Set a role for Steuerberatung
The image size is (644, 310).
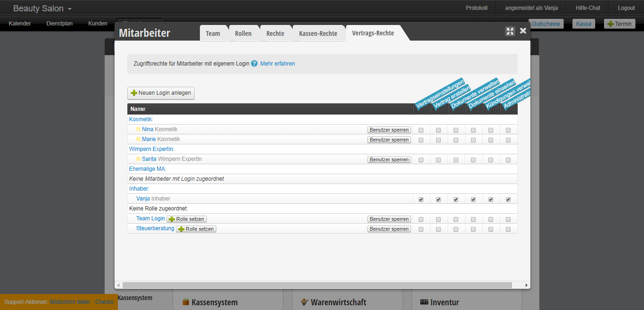196,229
